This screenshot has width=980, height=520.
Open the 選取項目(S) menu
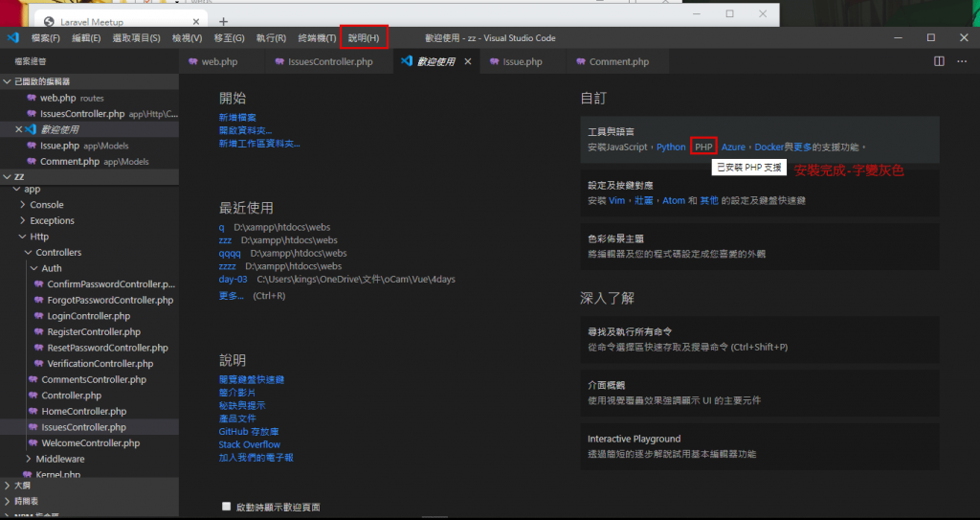[x=136, y=37]
